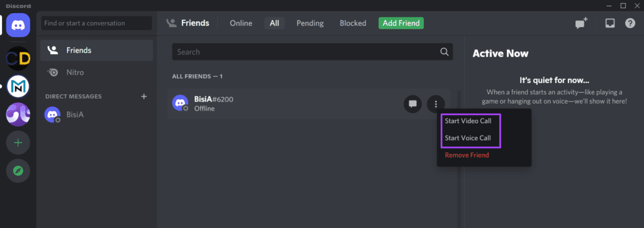644x228 pixels.
Task: Choose Remove Friend in the context menu
Action: point(467,155)
